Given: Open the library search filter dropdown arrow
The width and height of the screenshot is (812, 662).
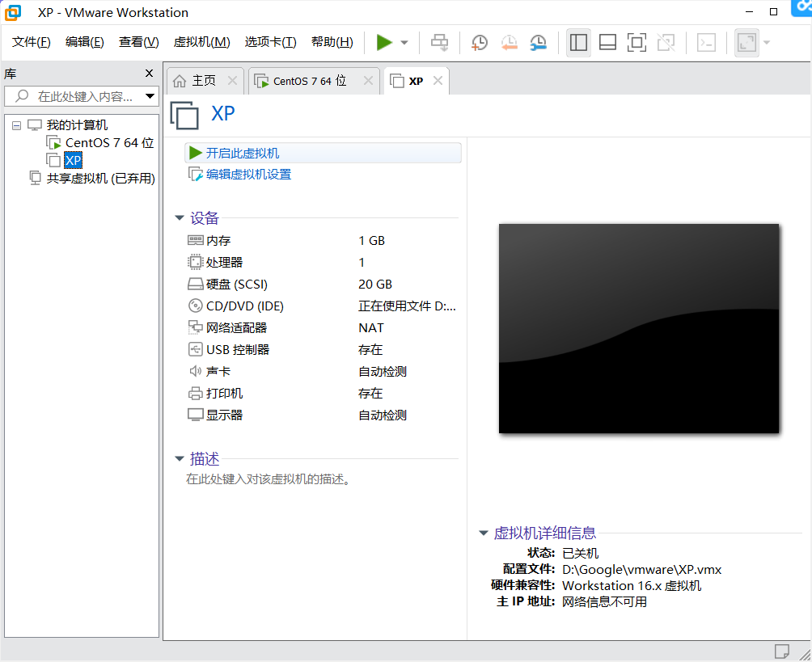Looking at the screenshot, I should 150,96.
